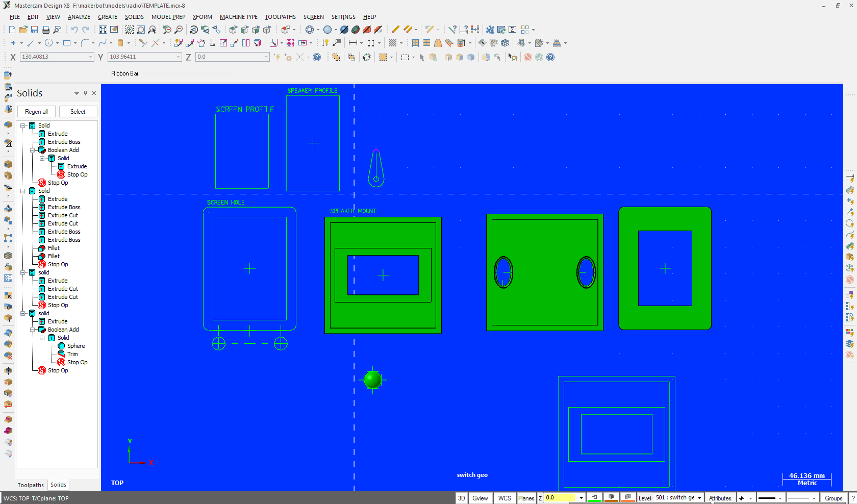Click the Dynamic rotation view icon
857x504 pixels.
(x=194, y=30)
